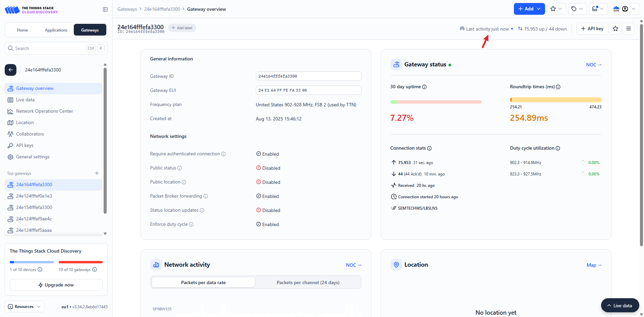Click the API key button
Screen dimensions: 644x317
[592, 29]
